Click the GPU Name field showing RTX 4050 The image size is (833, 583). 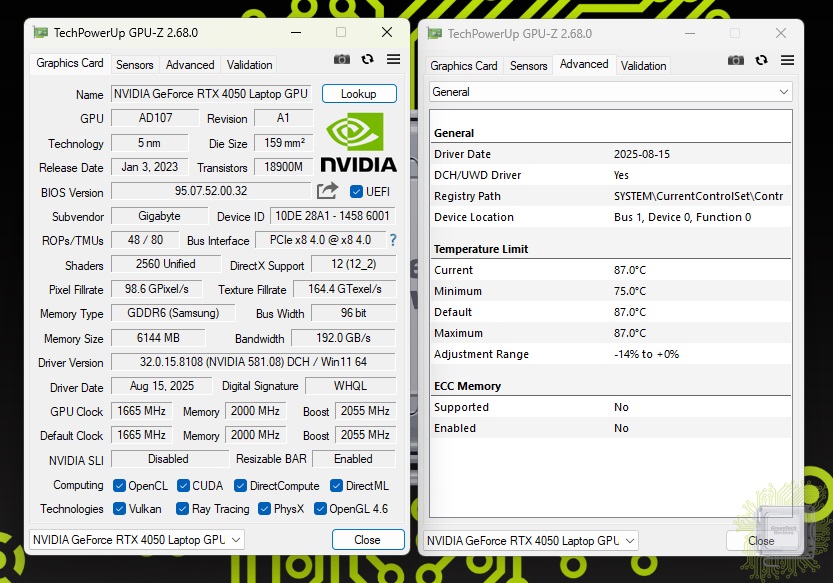(211, 94)
